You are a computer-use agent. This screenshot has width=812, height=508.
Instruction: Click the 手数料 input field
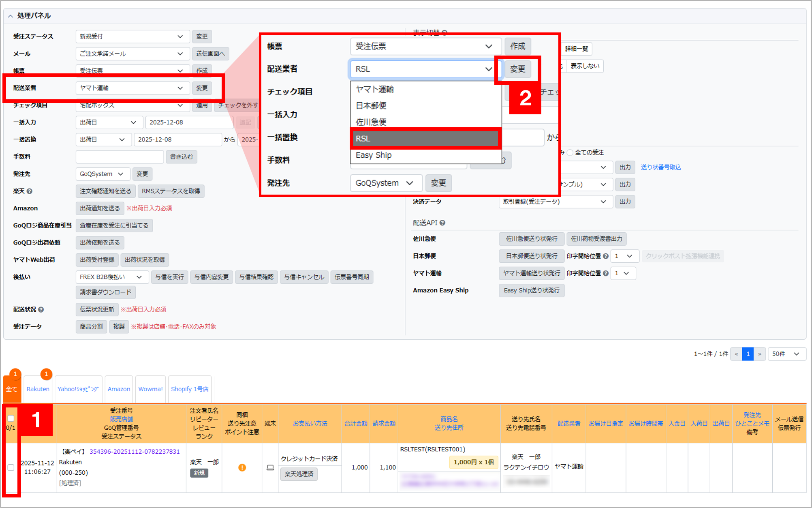point(120,157)
